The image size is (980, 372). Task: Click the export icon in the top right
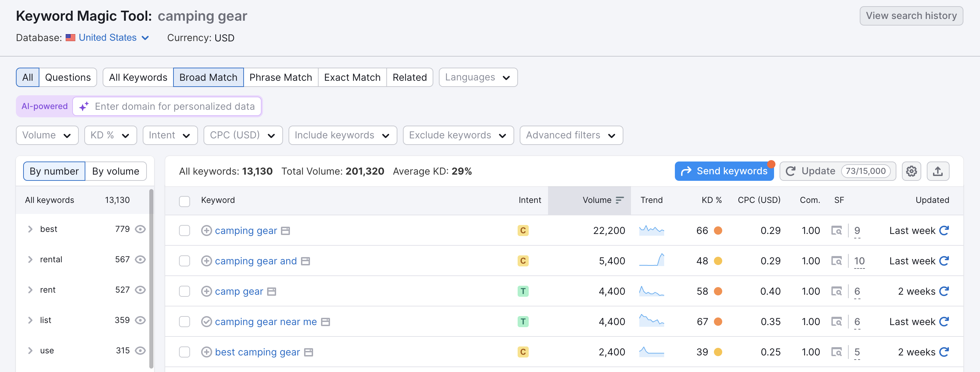(x=938, y=171)
